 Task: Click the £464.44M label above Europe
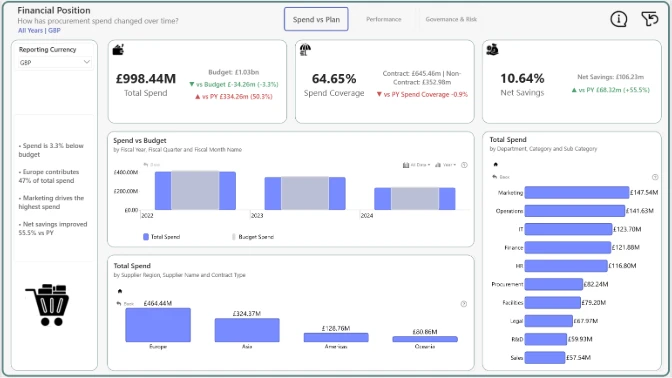point(158,303)
